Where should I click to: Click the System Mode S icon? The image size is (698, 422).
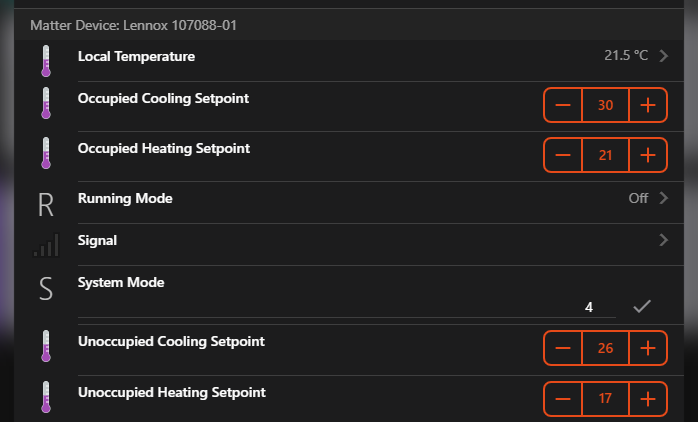[x=45, y=289]
